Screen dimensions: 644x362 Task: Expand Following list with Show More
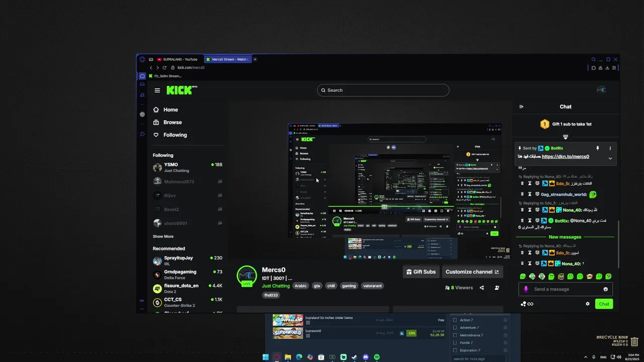tap(163, 236)
